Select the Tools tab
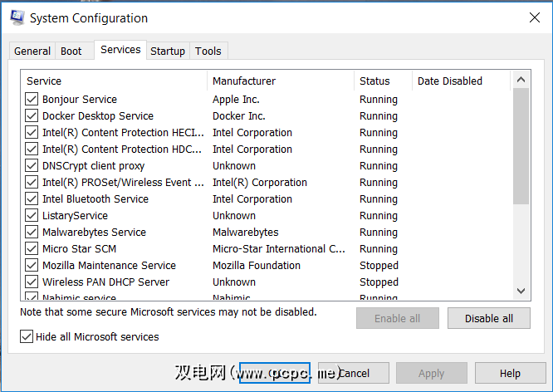This screenshot has height=392, width=553. pos(208,51)
